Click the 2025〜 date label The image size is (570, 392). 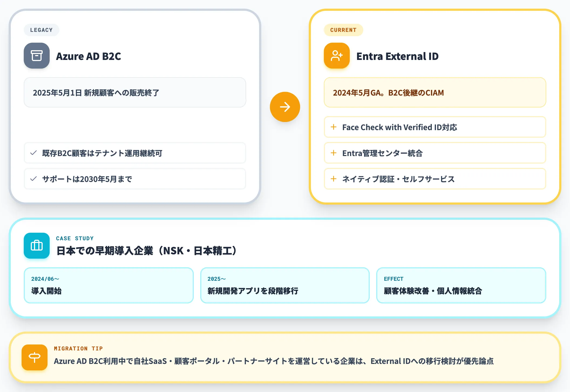point(217,279)
